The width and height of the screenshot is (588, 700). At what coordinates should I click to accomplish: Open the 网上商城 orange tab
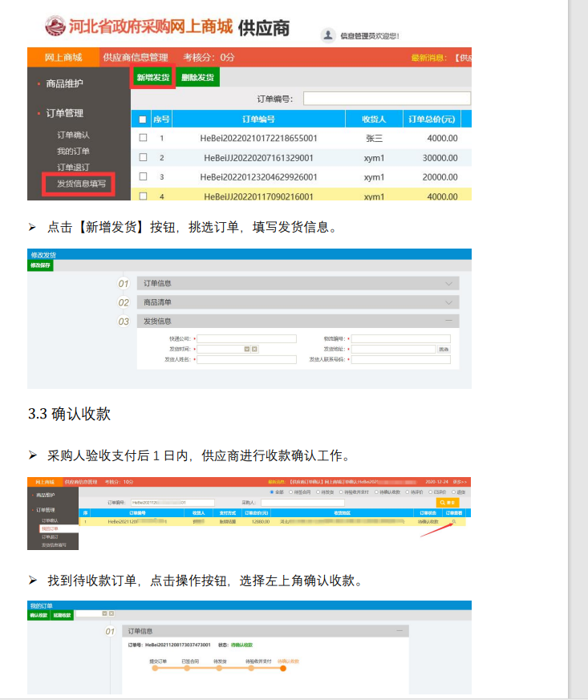(x=63, y=57)
